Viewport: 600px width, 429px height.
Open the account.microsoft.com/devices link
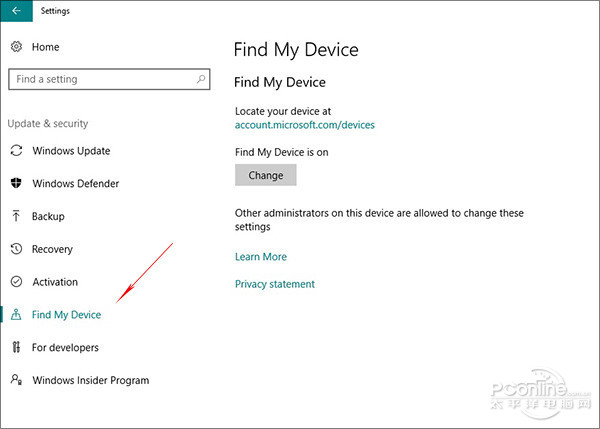[304, 125]
